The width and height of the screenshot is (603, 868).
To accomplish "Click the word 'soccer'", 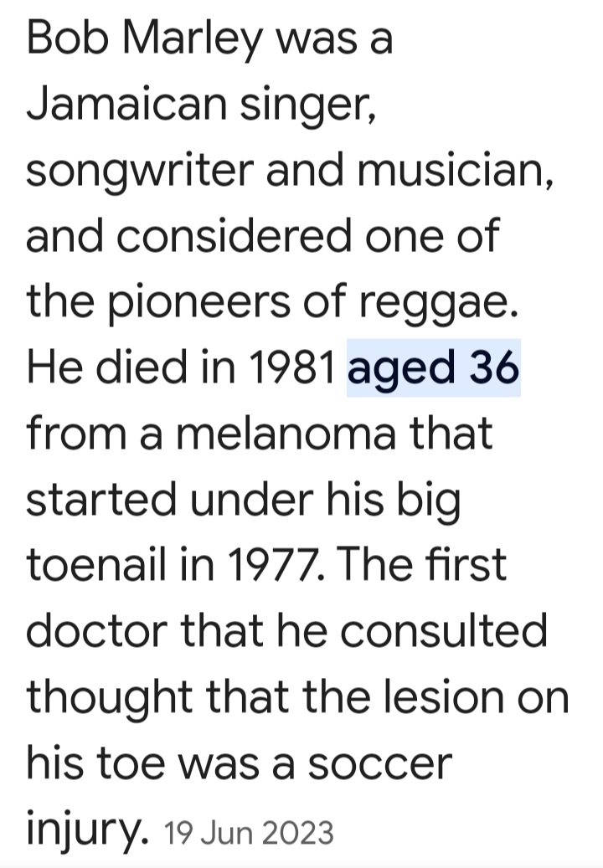I will click(380, 764).
